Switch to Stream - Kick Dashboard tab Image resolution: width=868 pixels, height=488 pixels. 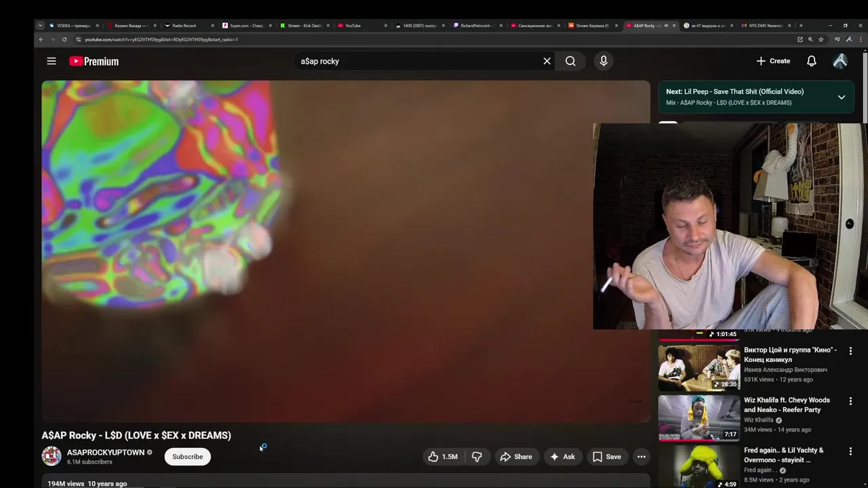point(304,25)
